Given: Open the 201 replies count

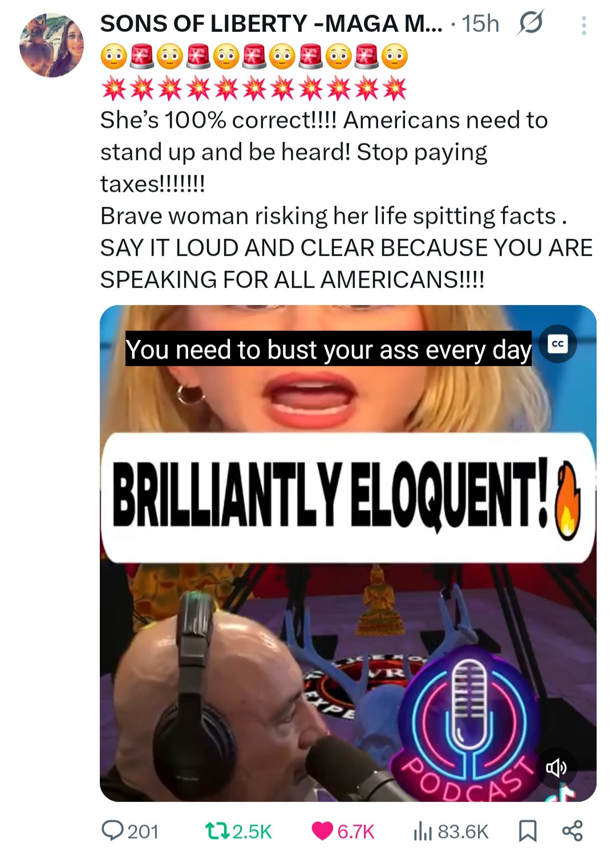Looking at the screenshot, I should [143, 832].
